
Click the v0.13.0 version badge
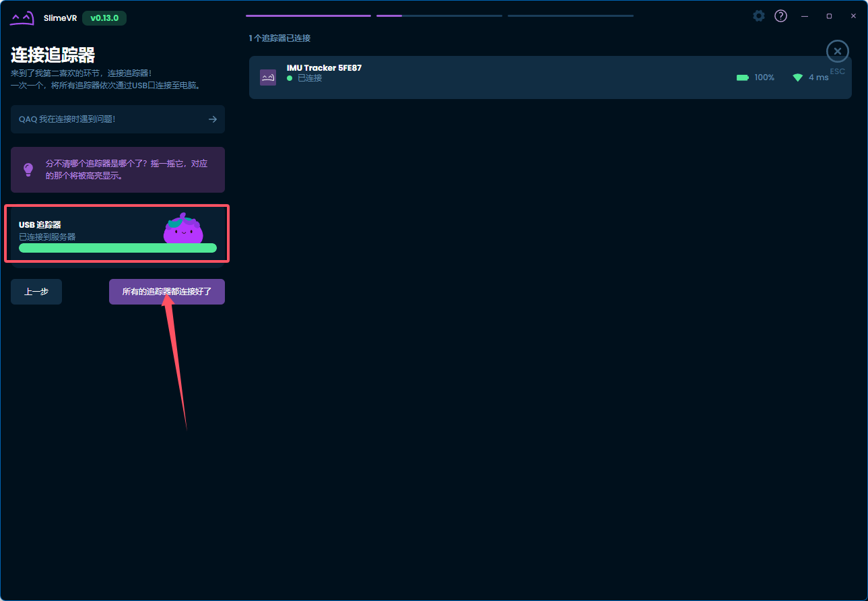point(104,18)
